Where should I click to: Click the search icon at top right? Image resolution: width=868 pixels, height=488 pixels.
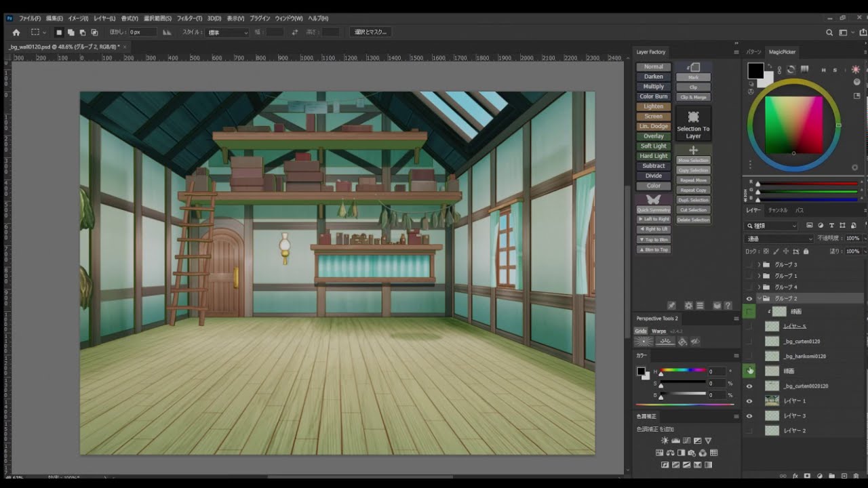pos(829,33)
